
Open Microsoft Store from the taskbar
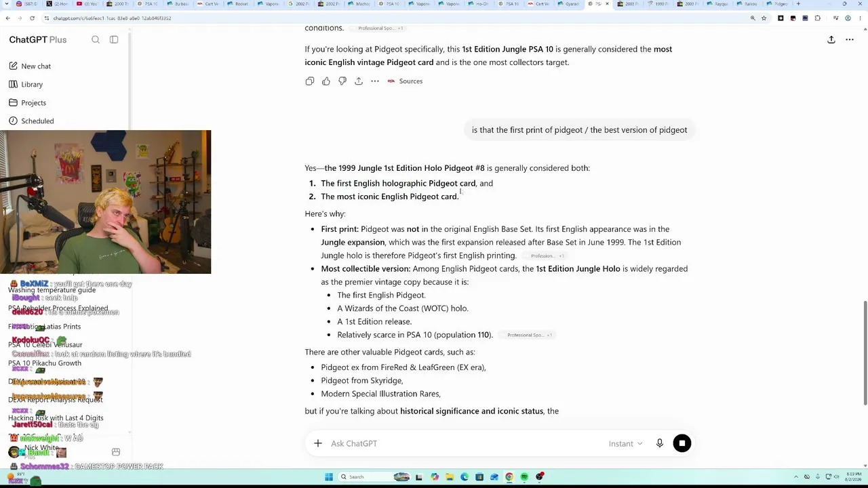point(479,477)
